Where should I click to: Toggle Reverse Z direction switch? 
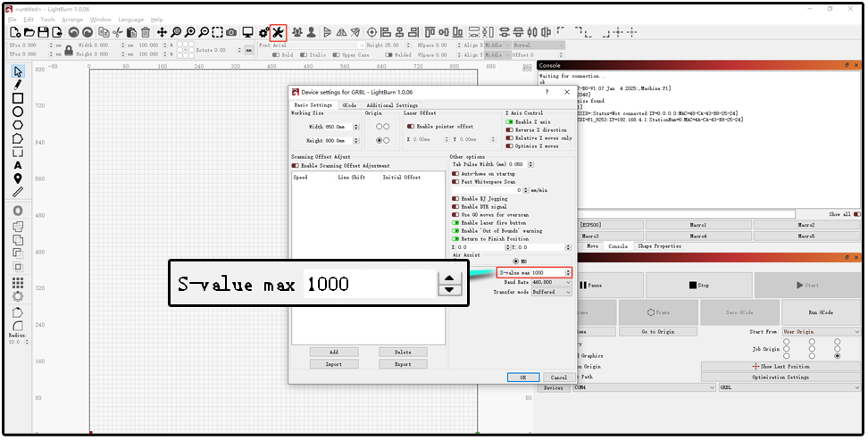(x=509, y=130)
